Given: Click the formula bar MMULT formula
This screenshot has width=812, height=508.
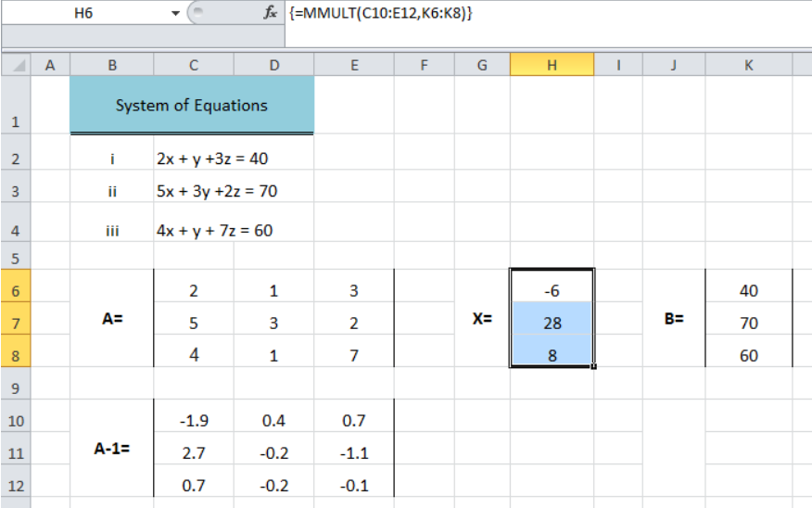Looking at the screenshot, I should pos(381,12).
